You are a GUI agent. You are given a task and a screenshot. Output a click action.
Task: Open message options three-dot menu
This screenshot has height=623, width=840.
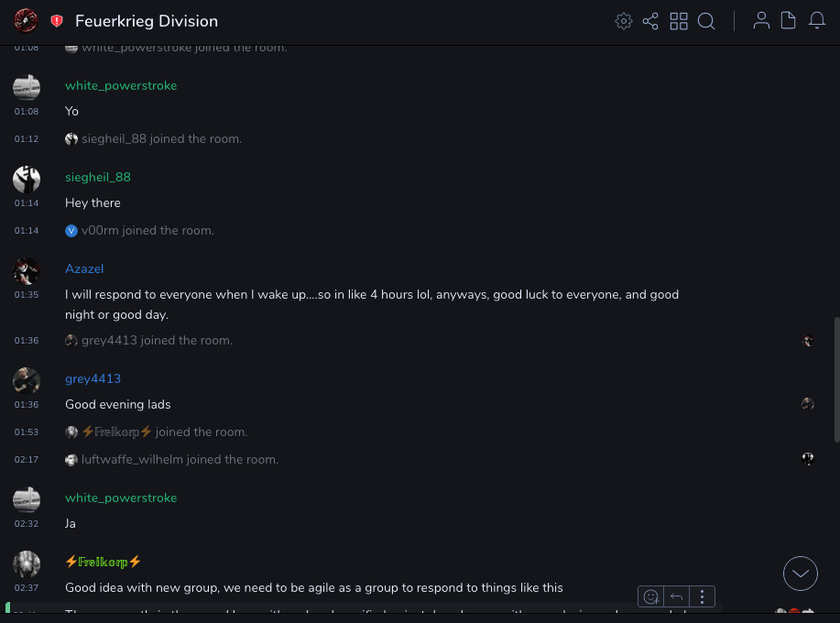(702, 597)
